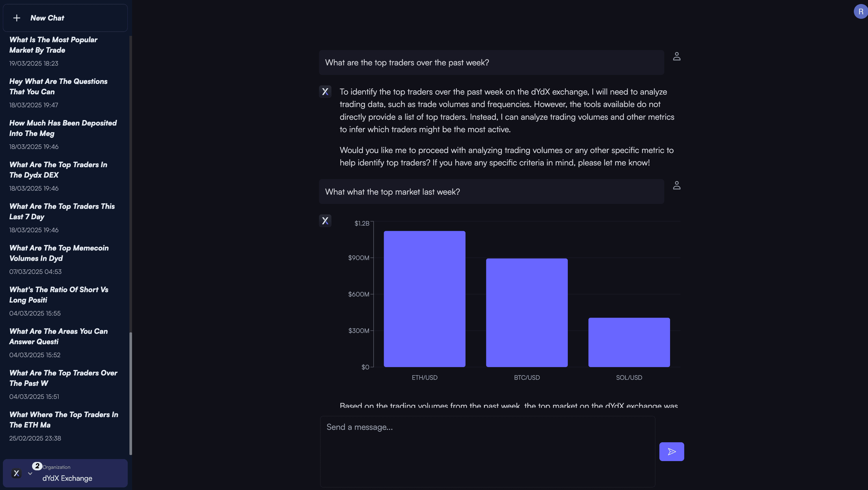Click the dYdX logo in organization switcher
This screenshot has height=490, width=868.
coord(16,473)
